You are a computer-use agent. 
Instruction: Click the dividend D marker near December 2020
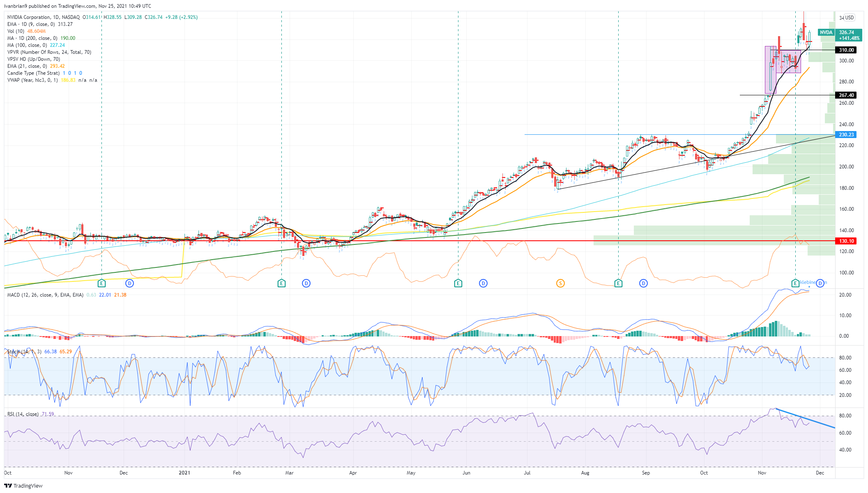point(130,283)
